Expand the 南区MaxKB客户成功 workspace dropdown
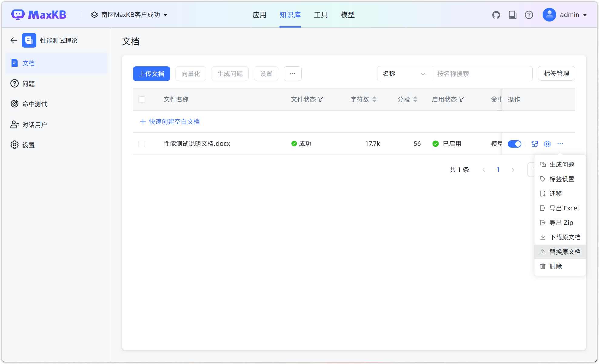 129,15
